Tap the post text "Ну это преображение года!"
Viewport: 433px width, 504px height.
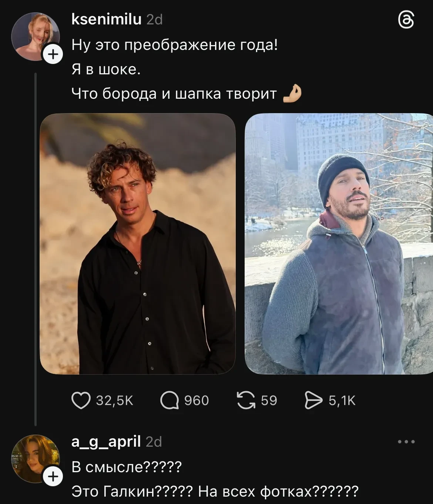coord(174,45)
